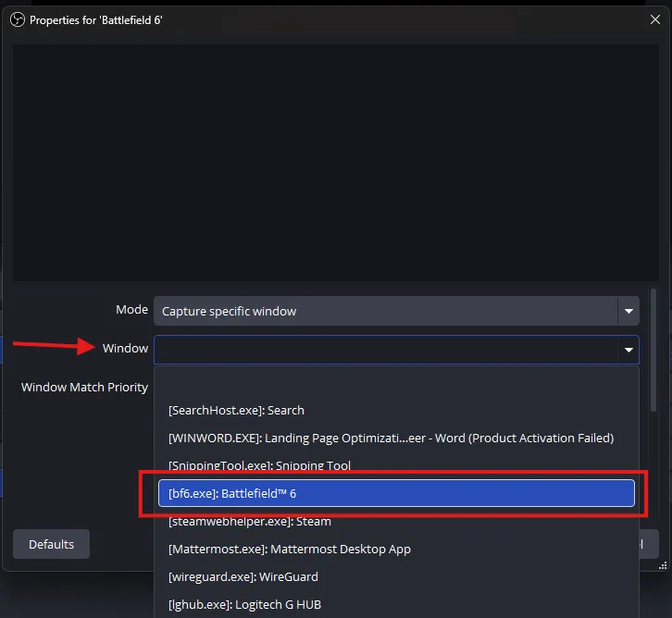The image size is (672, 618).
Task: Click the dialog resize grip in the corner
Action: 663,566
